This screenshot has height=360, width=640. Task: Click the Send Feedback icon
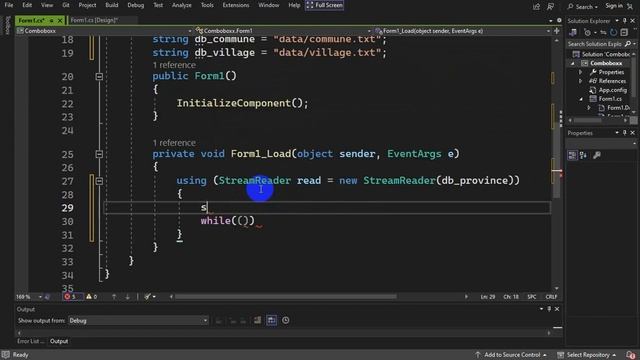pos(550,6)
